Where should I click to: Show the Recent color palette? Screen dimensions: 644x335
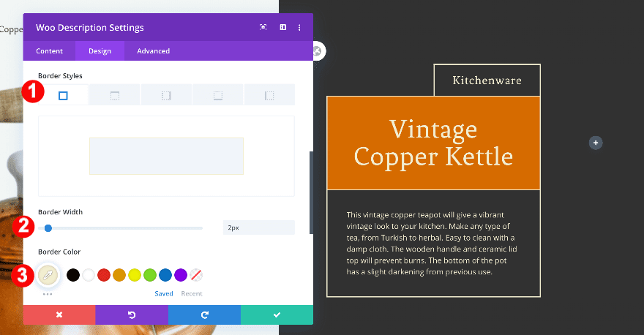click(x=192, y=293)
